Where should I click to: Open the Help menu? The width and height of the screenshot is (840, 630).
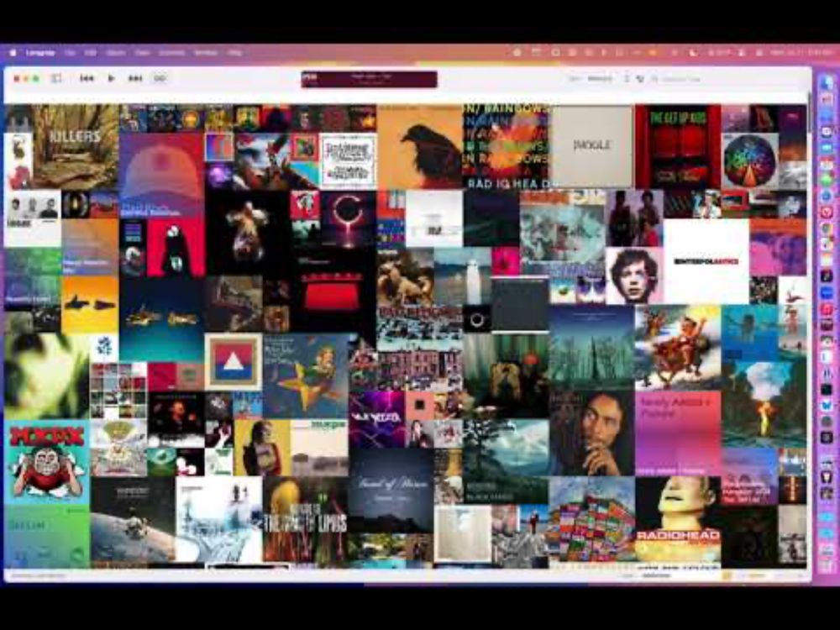click(x=234, y=52)
